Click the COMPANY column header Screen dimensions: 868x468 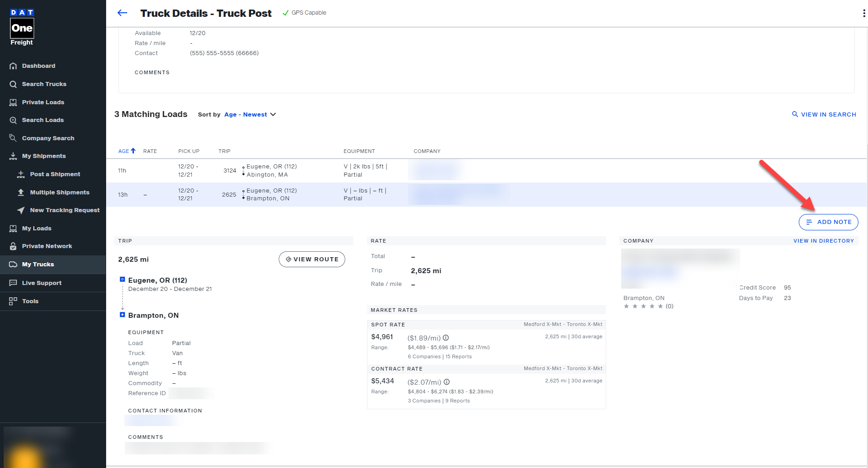point(427,151)
